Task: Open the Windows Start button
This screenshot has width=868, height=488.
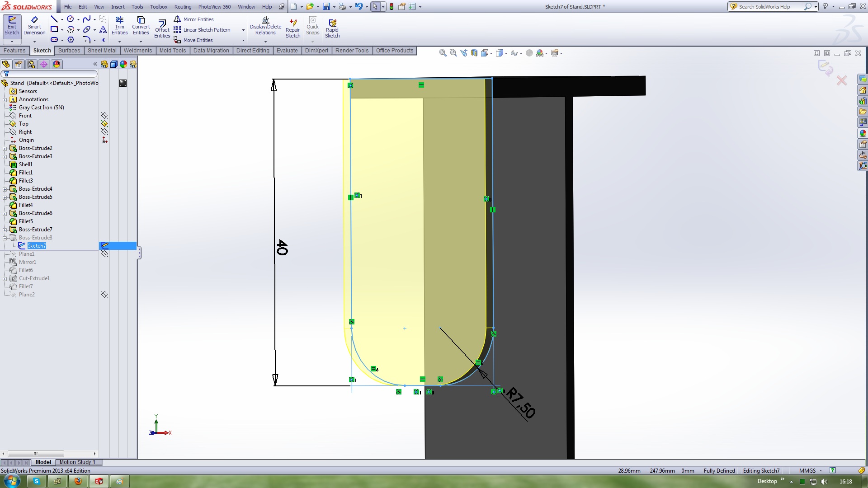Action: point(12,481)
